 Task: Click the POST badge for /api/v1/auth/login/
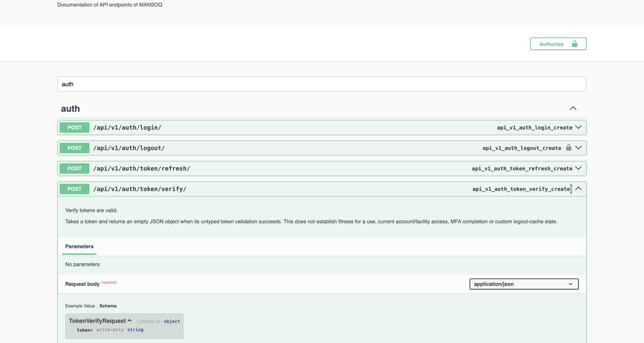(x=75, y=127)
